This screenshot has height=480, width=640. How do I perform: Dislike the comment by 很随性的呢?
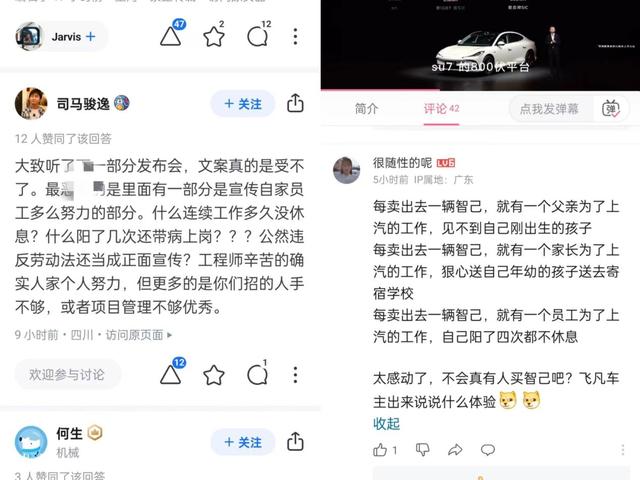tap(422, 450)
